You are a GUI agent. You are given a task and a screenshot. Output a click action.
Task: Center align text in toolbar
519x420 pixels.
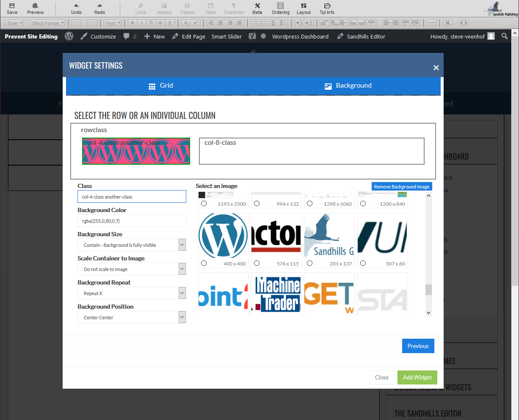click(220, 23)
